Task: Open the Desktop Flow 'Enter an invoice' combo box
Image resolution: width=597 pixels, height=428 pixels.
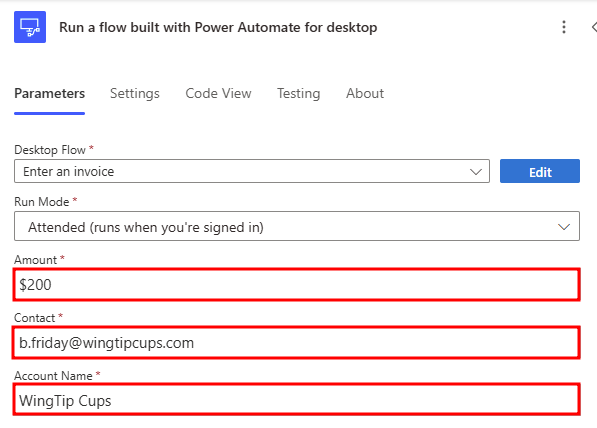Action: 252,171
